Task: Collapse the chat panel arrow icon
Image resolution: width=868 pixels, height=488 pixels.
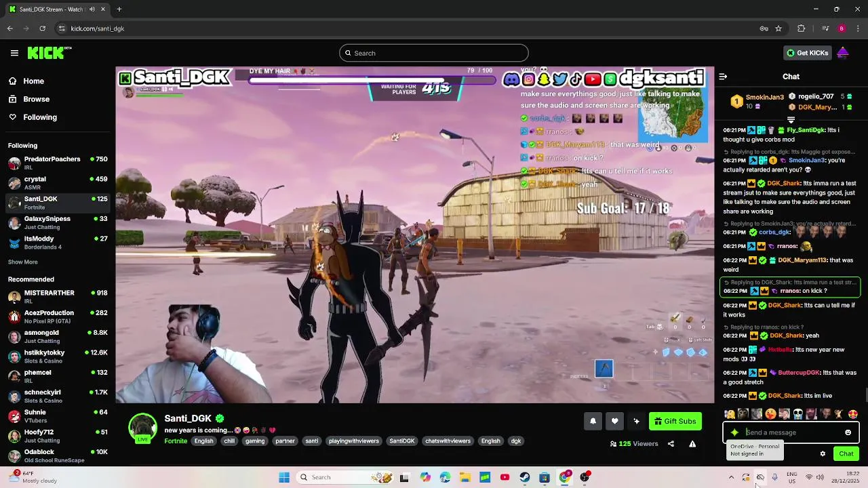Action: [x=723, y=77]
